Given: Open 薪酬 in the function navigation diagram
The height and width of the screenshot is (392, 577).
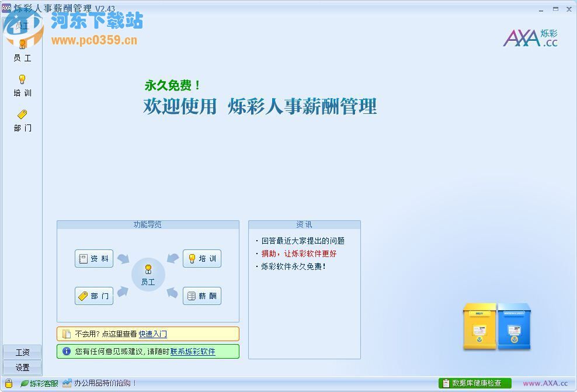Looking at the screenshot, I should 201,296.
